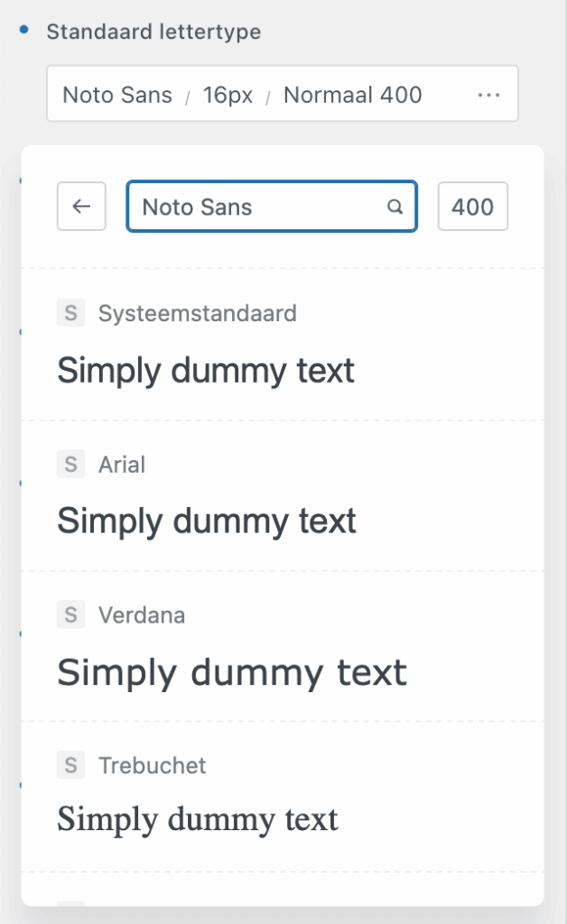Screen dimensions: 567x924
Task: Click the S badge next to Verdana
Action: coord(70,614)
